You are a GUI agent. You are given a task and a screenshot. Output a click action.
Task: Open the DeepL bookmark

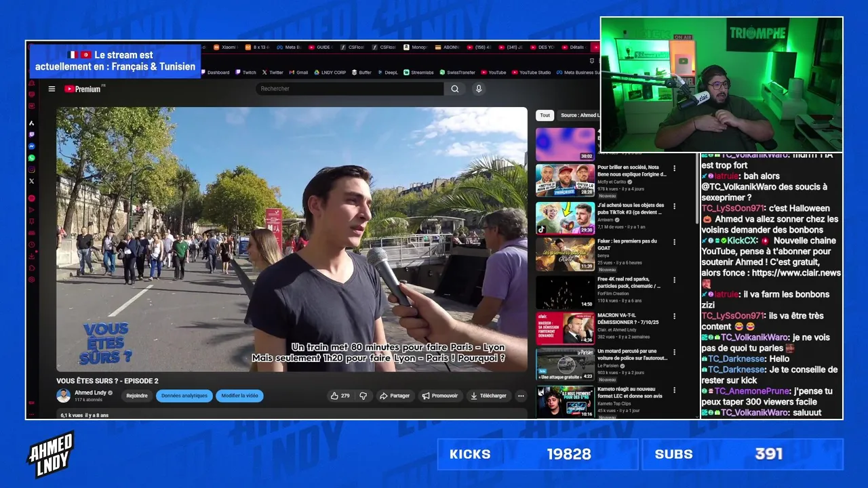point(387,73)
